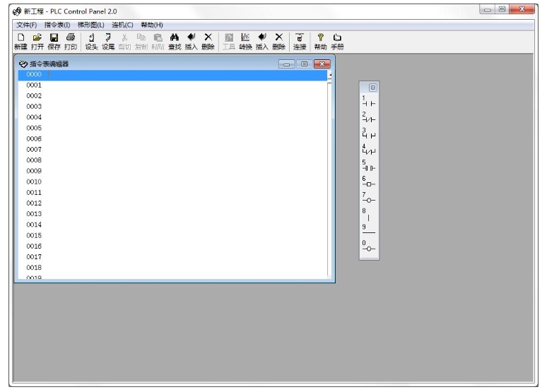
Task: Open the 梯形图(L) menu
Action: 90,25
